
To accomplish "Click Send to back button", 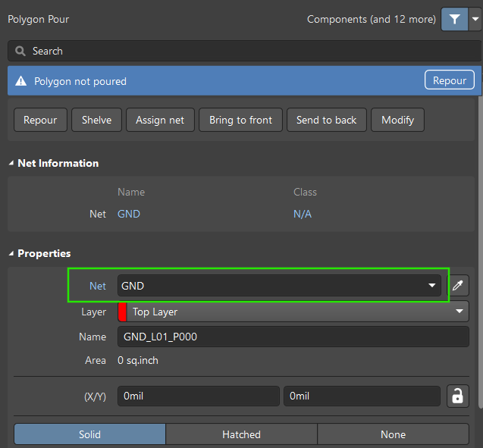I will (x=327, y=120).
